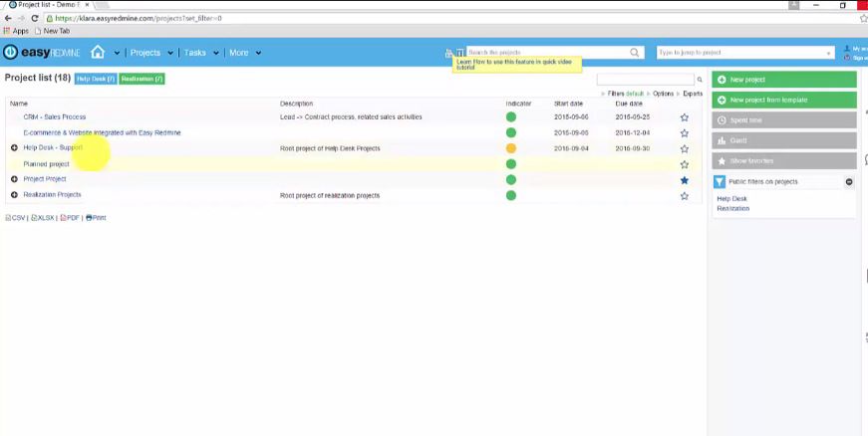Click the project list filter input field
The image size is (868, 436).
click(645, 80)
